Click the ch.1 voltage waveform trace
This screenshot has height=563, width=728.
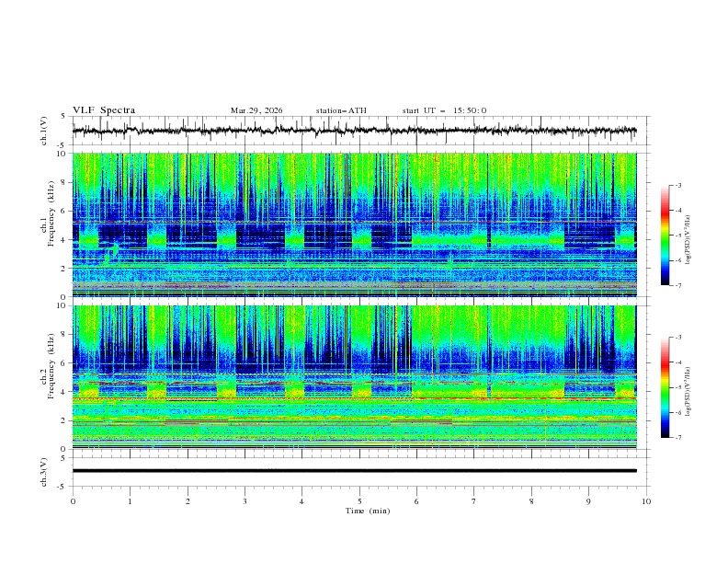[354, 131]
